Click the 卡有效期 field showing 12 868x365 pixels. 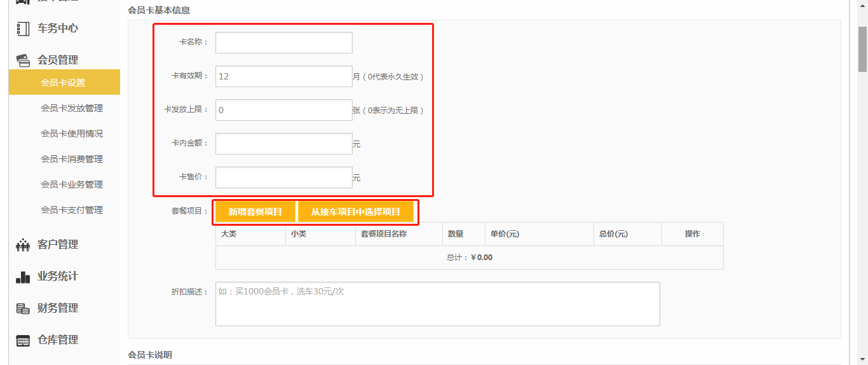click(283, 76)
